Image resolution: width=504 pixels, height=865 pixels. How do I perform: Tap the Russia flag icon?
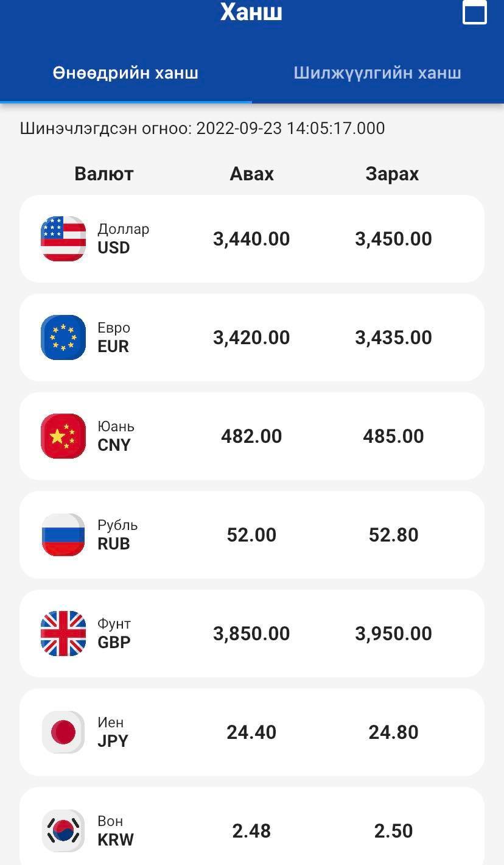click(63, 535)
